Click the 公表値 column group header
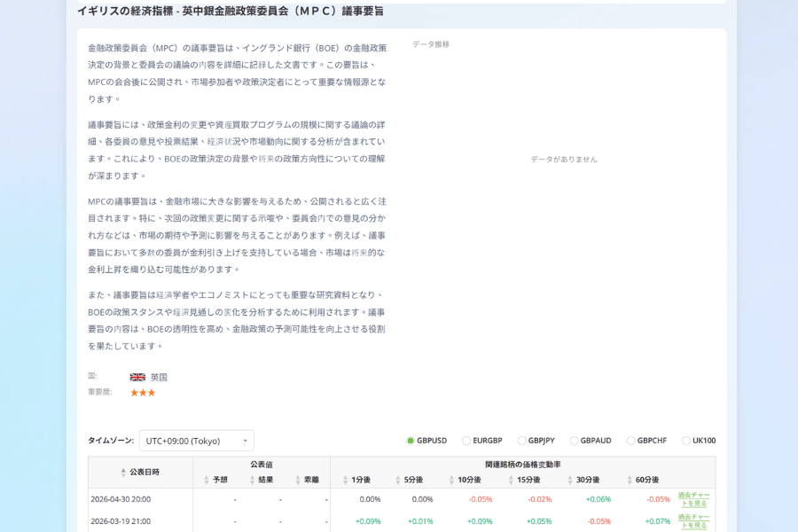 [x=262, y=465]
